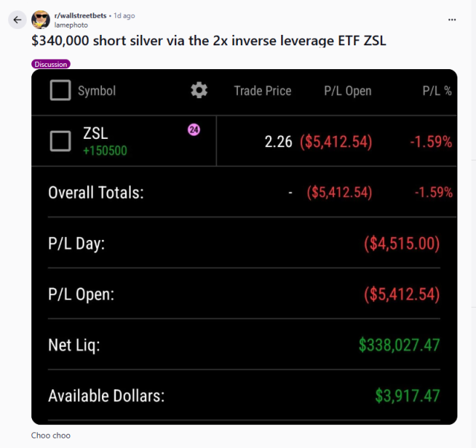Check the Symbol header select-all checkbox
The image size is (476, 448).
click(x=60, y=91)
